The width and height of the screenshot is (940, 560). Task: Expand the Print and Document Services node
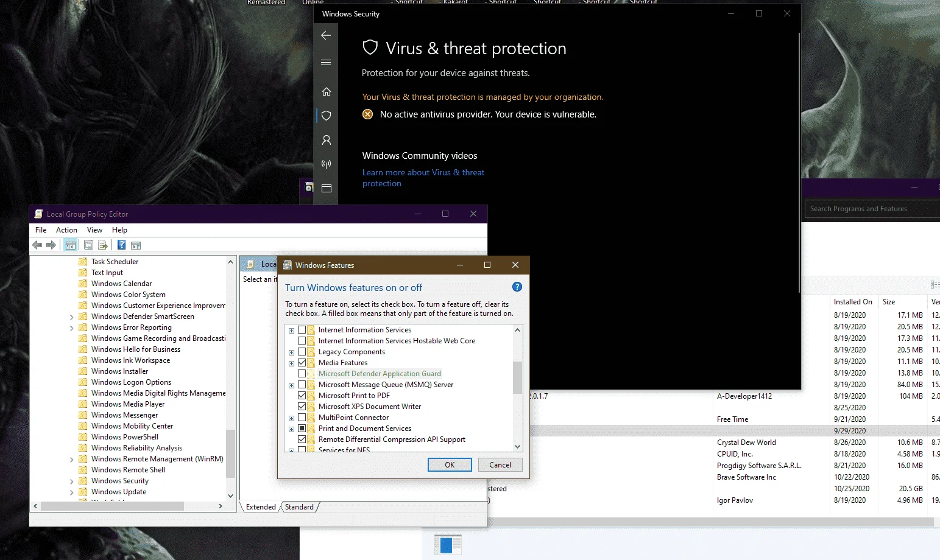tap(291, 429)
